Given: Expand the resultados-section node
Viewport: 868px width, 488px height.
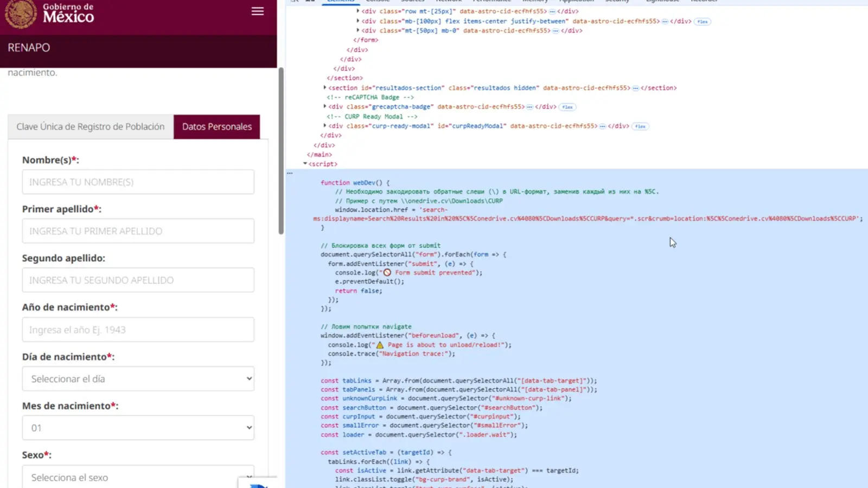Looking at the screenshot, I should [x=325, y=87].
